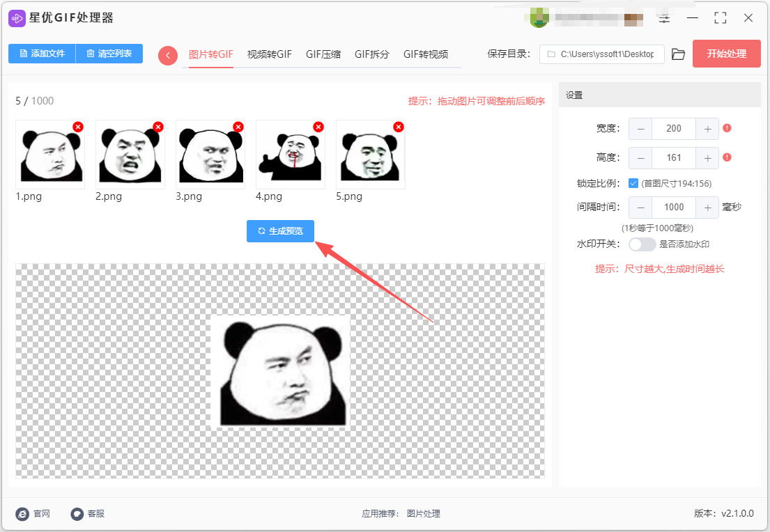Screen dimensions: 770x532
Task: Remove 1.png with its red X
Action: click(x=77, y=127)
